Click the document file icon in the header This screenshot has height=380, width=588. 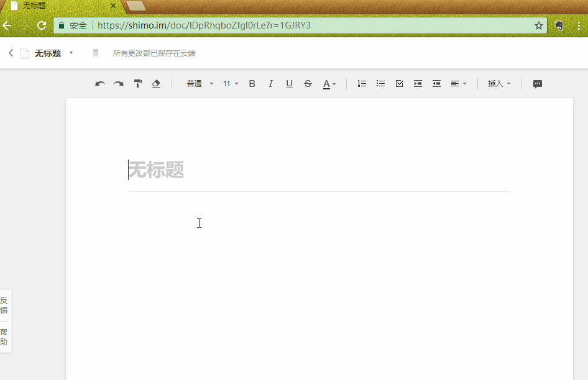tap(25, 53)
